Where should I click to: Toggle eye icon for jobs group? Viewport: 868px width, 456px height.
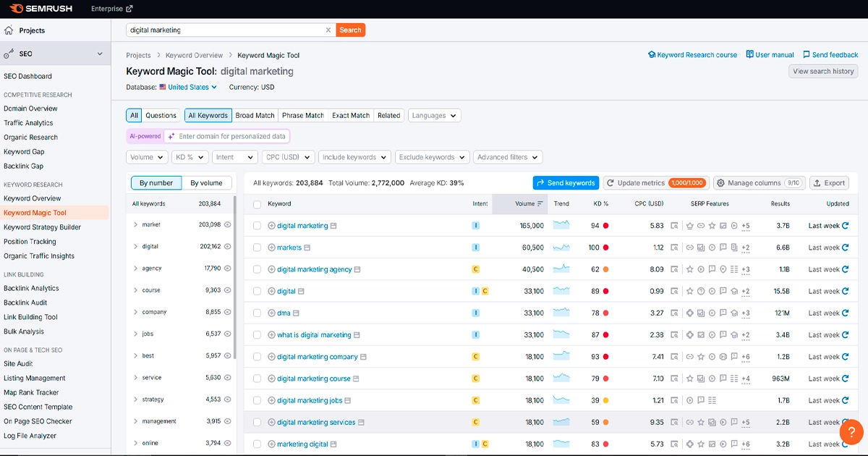tap(228, 334)
